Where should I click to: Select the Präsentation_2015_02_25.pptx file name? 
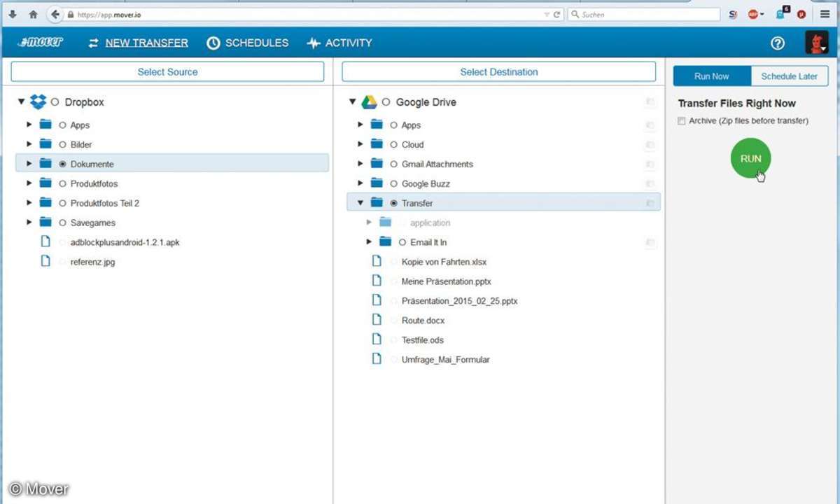point(460,301)
